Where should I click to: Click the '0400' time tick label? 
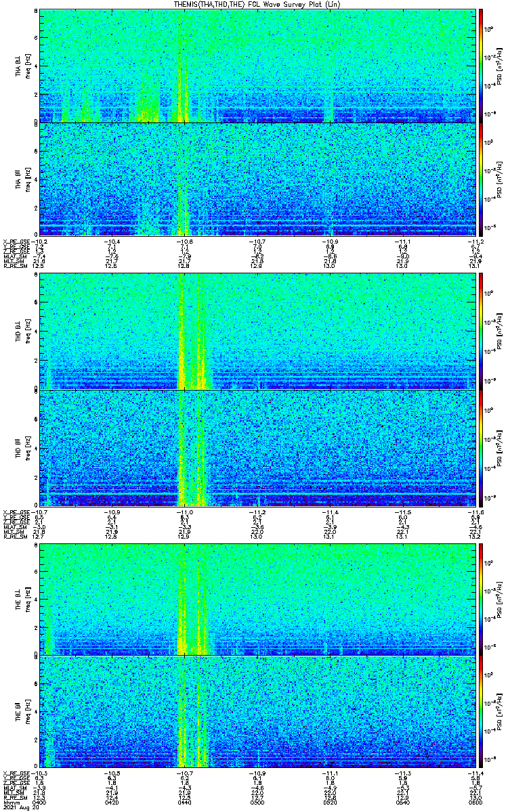click(39, 802)
